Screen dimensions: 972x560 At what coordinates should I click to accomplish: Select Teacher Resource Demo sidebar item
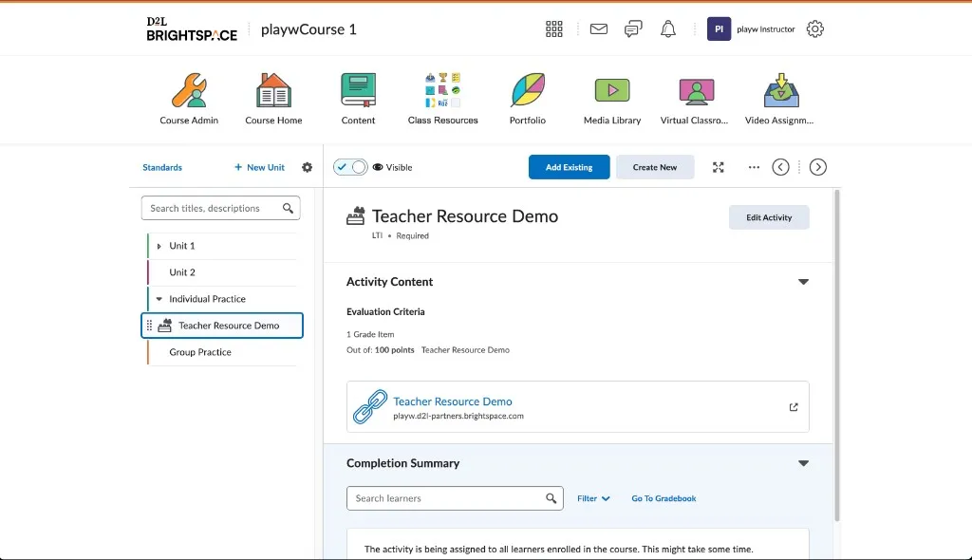point(222,326)
